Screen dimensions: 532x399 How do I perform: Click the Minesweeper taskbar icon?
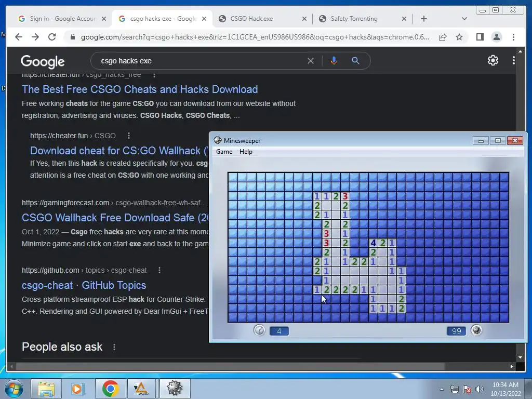pyautogui.click(x=175, y=389)
